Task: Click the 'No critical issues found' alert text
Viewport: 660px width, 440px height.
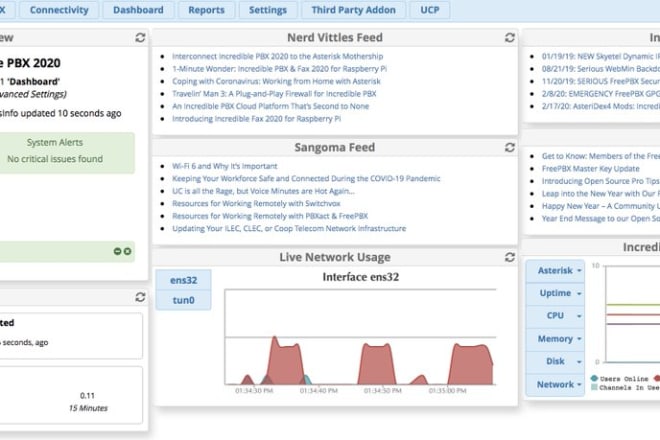Action: pos(55,159)
